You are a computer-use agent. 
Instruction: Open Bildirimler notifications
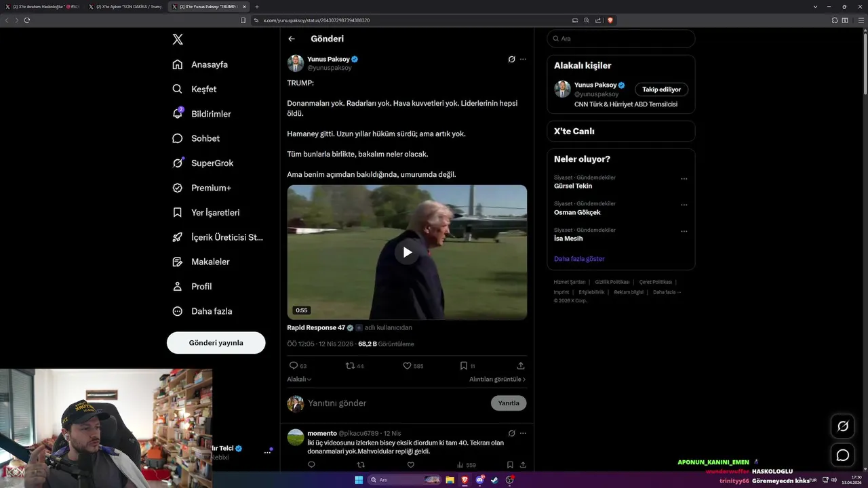tap(201, 114)
